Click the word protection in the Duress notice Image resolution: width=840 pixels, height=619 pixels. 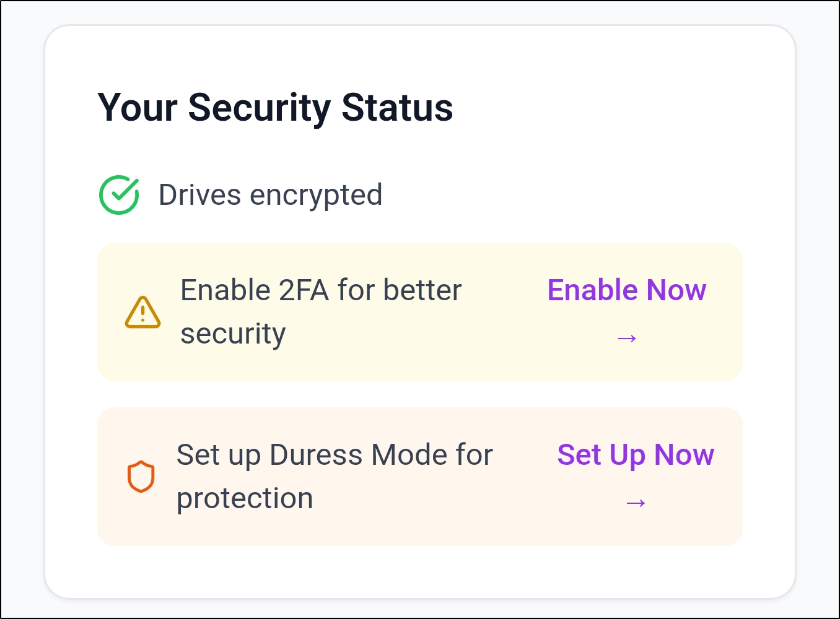pyautogui.click(x=245, y=498)
